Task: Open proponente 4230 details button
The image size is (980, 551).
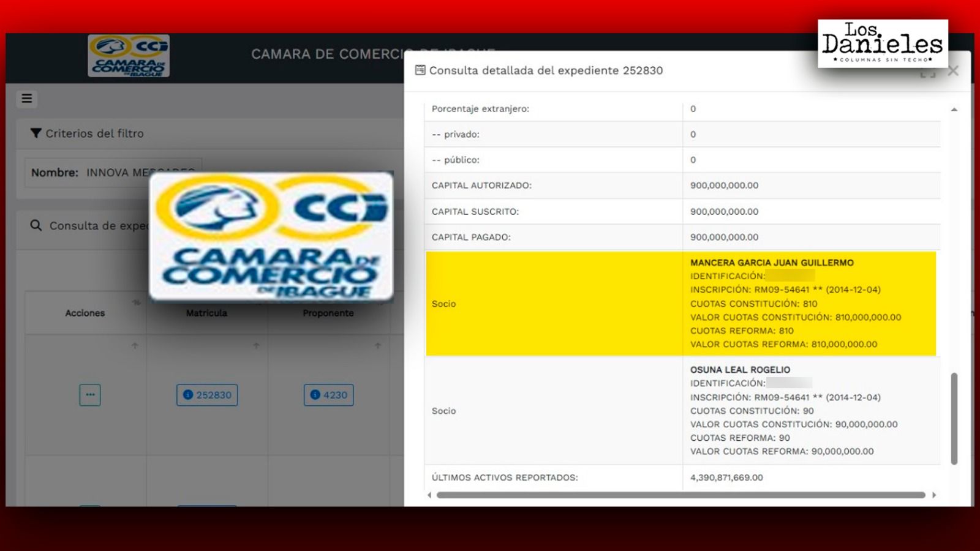Action: coord(328,395)
